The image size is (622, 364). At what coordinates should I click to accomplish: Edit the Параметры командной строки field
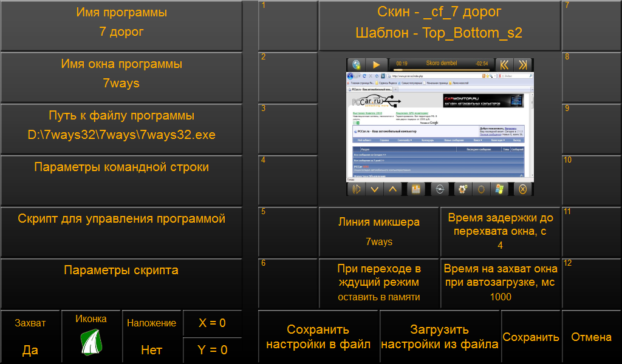pyautogui.click(x=121, y=180)
